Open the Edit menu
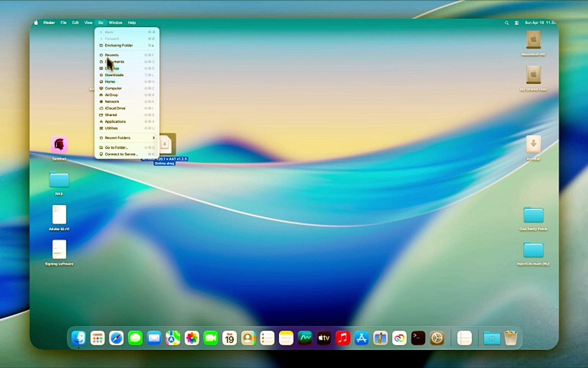Screen dimensions: 588x368 (x=76, y=23)
